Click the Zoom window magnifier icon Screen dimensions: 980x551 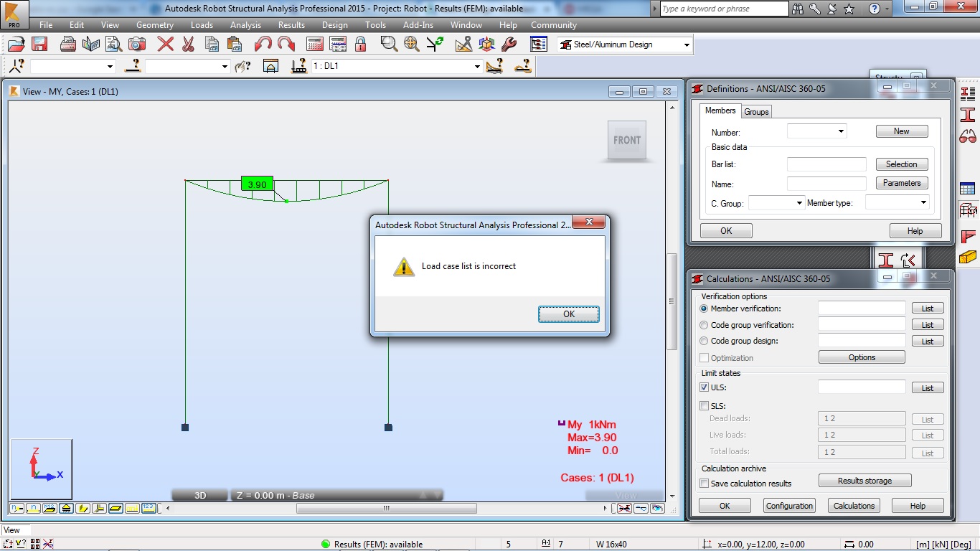click(389, 44)
